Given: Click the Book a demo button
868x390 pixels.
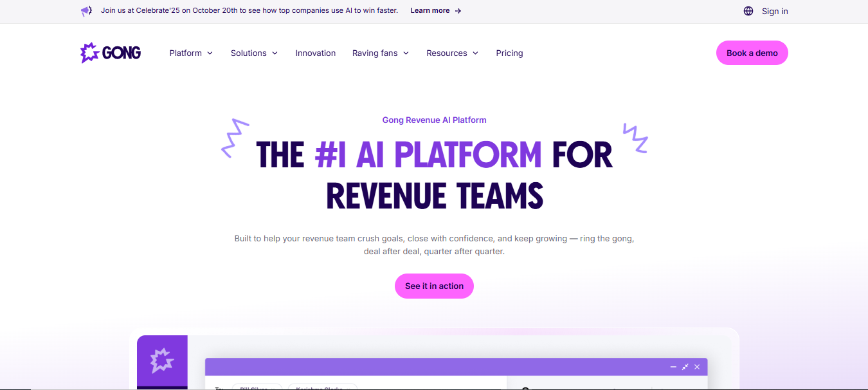Looking at the screenshot, I should pos(752,53).
